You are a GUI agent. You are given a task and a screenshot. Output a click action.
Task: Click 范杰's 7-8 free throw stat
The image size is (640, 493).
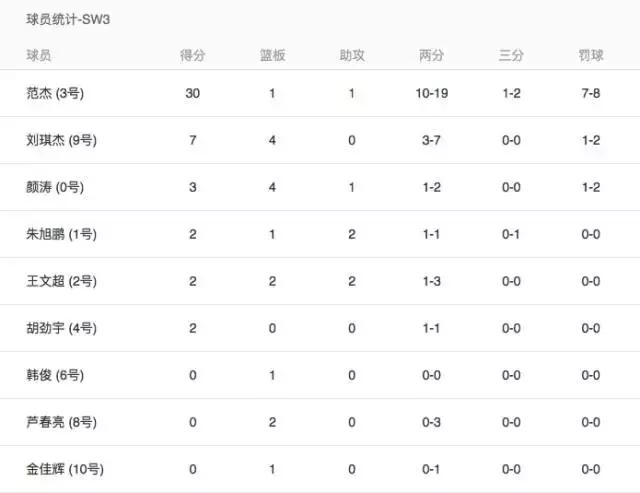[590, 93]
